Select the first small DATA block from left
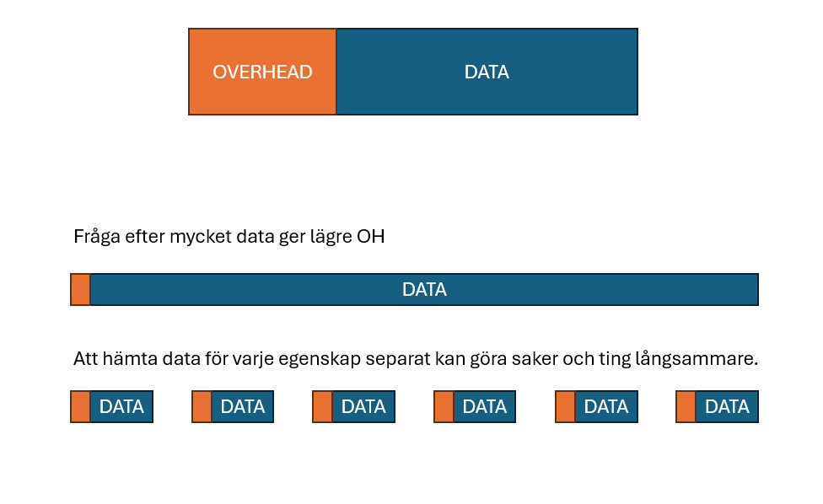 (121, 406)
